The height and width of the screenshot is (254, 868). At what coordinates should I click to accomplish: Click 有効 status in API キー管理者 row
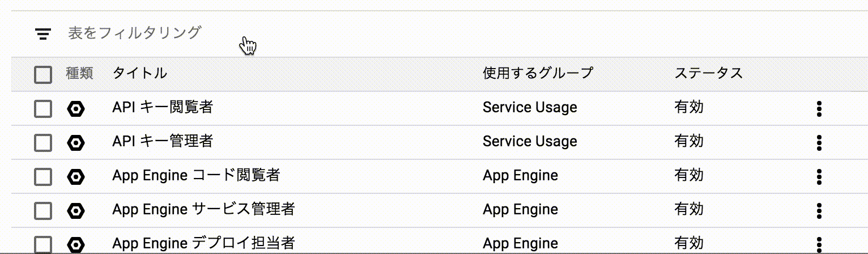click(x=689, y=141)
